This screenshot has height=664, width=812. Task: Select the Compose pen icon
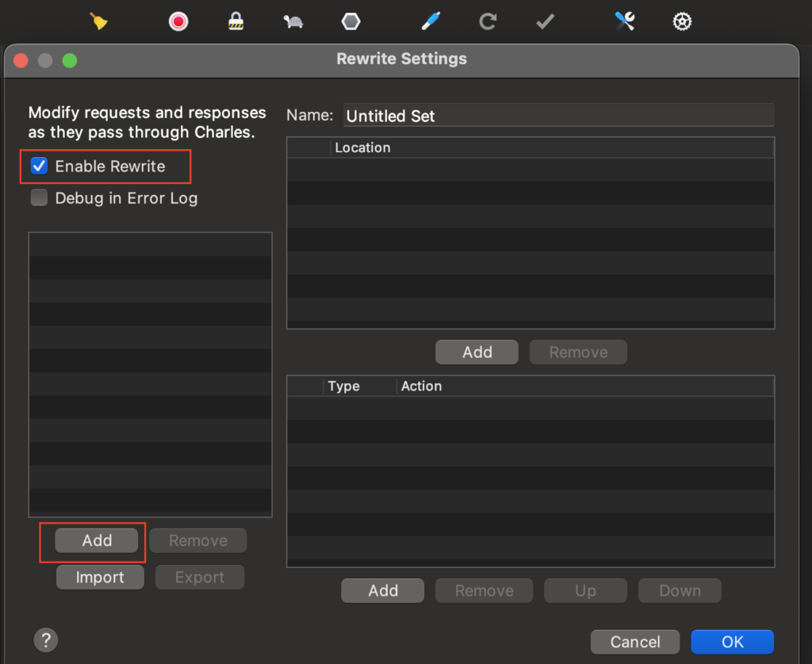pyautogui.click(x=431, y=21)
